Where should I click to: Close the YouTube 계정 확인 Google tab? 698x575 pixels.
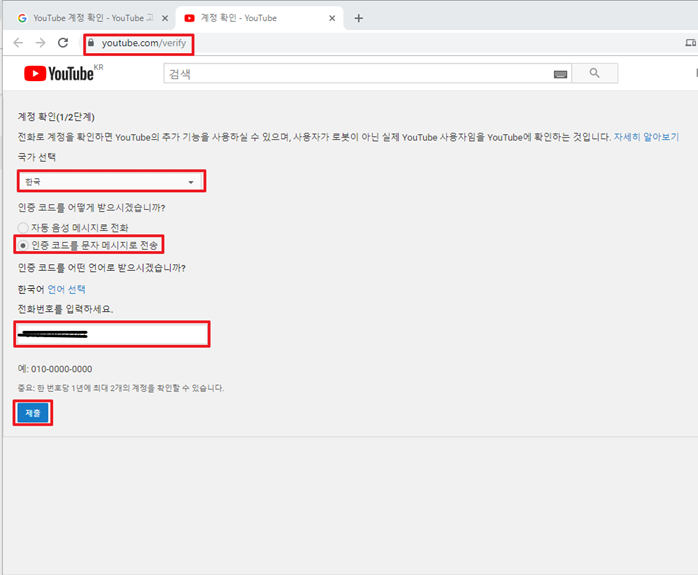click(x=165, y=18)
